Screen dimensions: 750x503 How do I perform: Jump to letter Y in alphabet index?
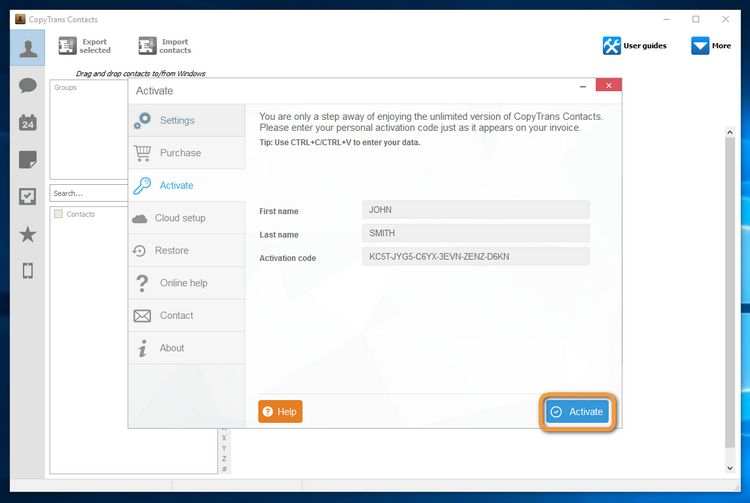click(x=224, y=448)
